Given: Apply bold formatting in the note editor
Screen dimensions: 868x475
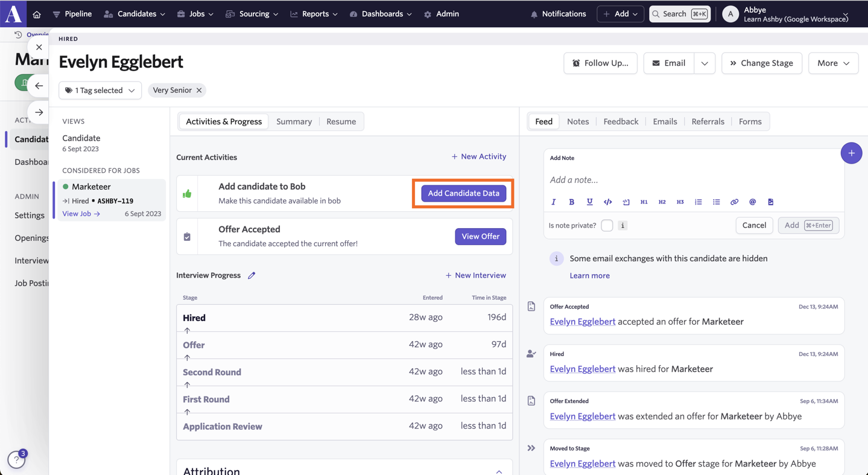Looking at the screenshot, I should [x=572, y=202].
